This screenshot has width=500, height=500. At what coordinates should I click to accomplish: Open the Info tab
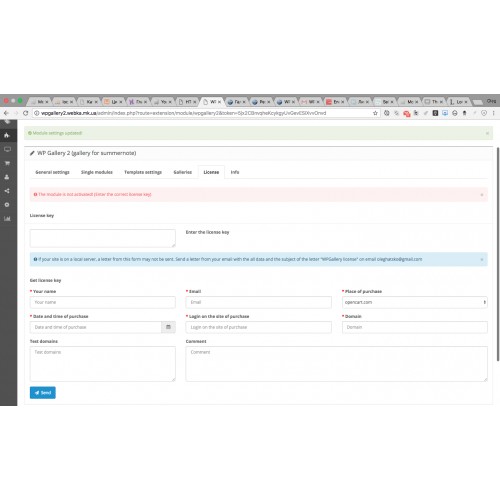235,172
